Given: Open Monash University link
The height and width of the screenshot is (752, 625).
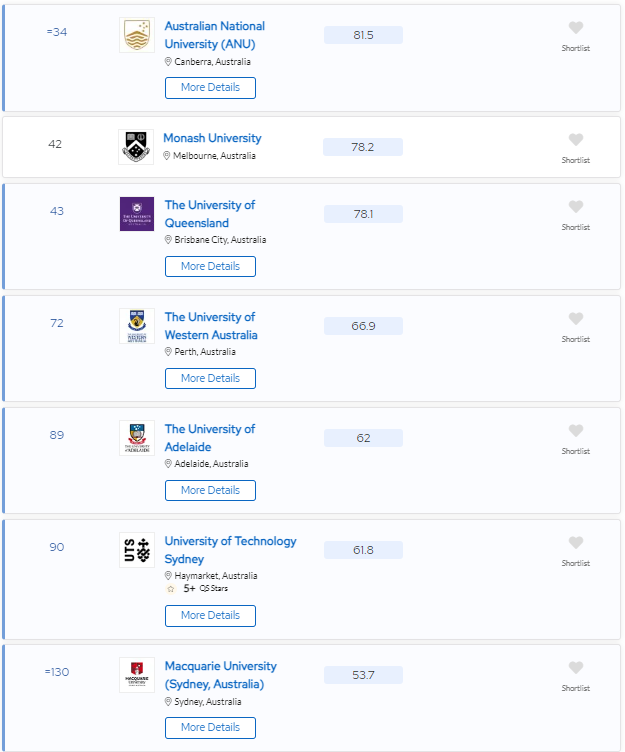Looking at the screenshot, I should point(212,138).
